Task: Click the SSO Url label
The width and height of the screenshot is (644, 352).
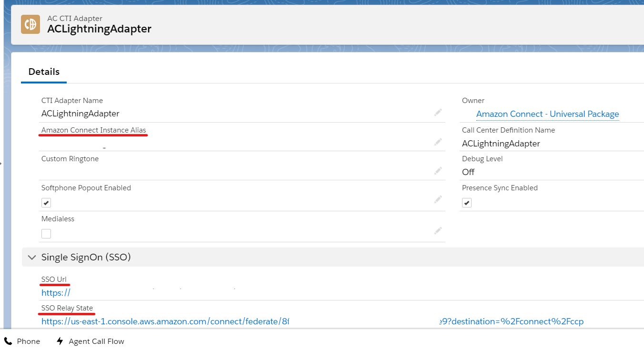Action: point(54,279)
